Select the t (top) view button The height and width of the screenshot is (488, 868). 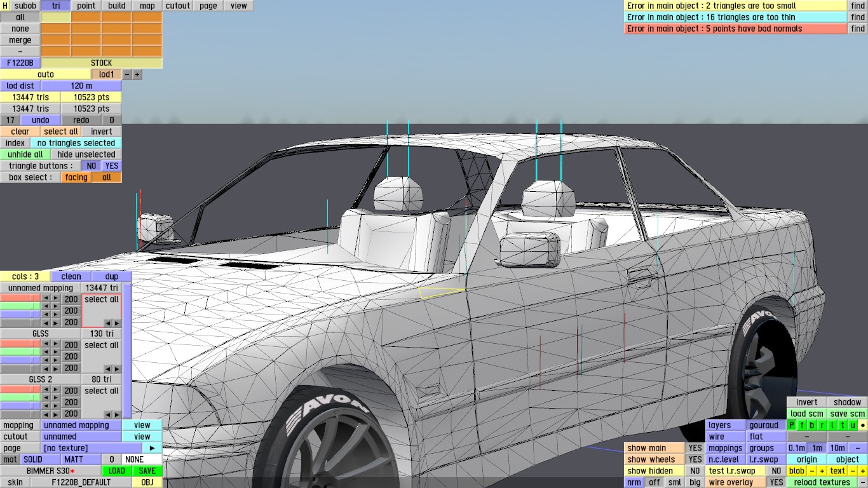[x=843, y=425]
